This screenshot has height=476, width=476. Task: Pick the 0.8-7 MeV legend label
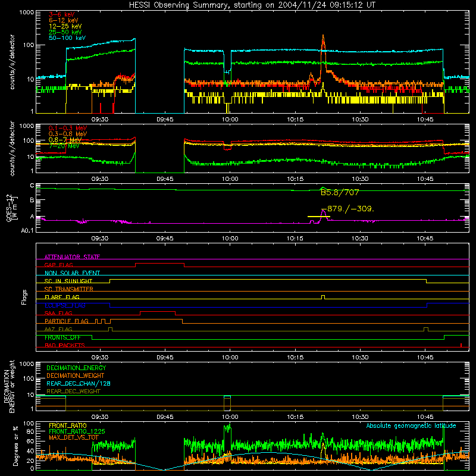click(65, 140)
